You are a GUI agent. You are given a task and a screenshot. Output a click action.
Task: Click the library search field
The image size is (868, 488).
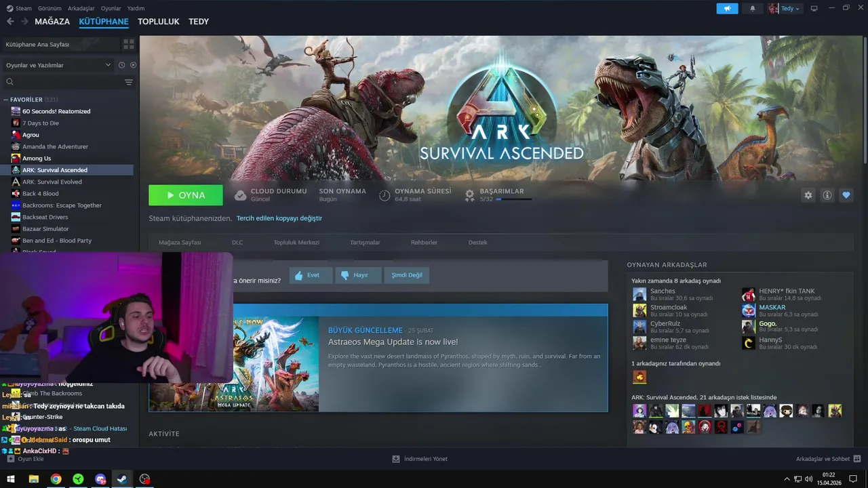coord(68,82)
